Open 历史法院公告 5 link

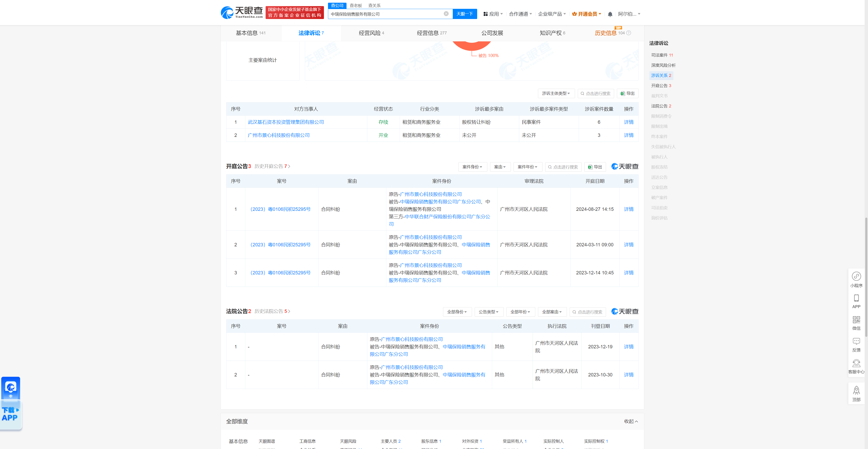(272, 311)
